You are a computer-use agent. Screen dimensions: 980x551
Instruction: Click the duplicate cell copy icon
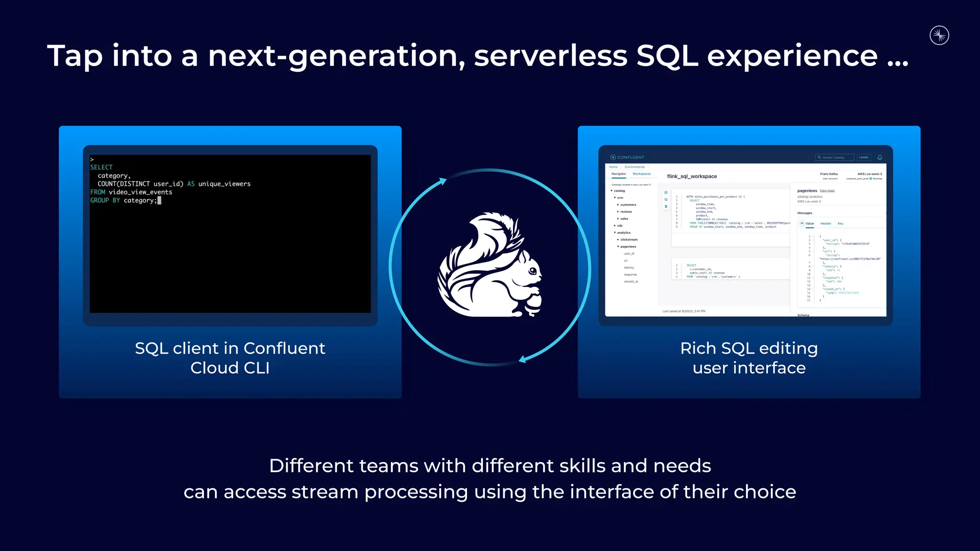666,199
